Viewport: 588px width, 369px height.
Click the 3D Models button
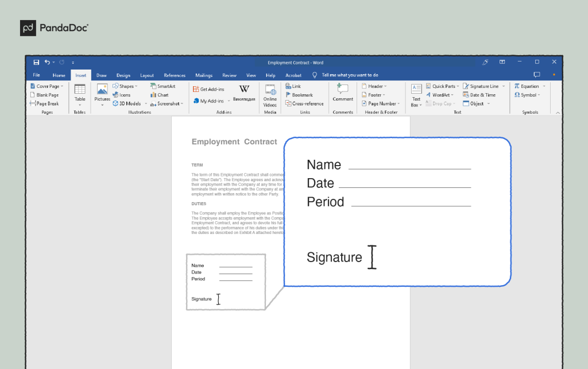[127, 103]
